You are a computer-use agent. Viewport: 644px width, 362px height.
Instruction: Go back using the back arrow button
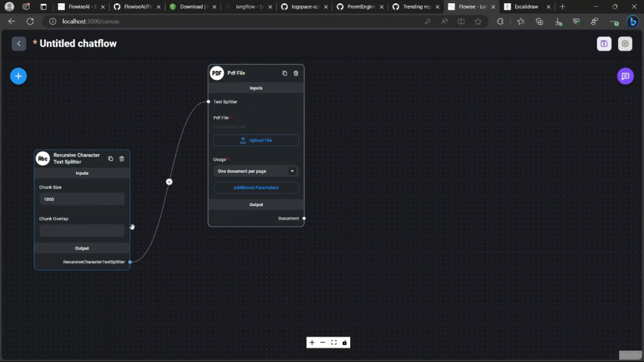tap(19, 43)
